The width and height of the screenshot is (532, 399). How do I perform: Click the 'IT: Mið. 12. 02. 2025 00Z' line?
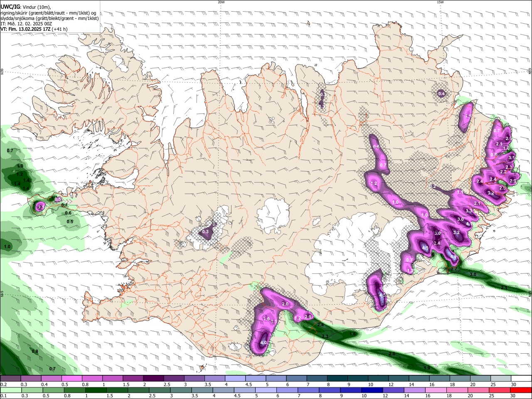click(26, 24)
